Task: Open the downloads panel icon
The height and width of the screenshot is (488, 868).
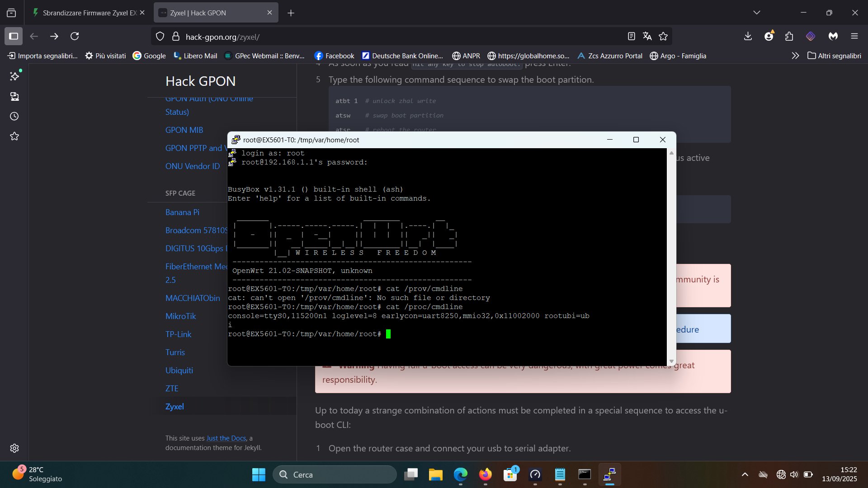Action: click(x=748, y=36)
